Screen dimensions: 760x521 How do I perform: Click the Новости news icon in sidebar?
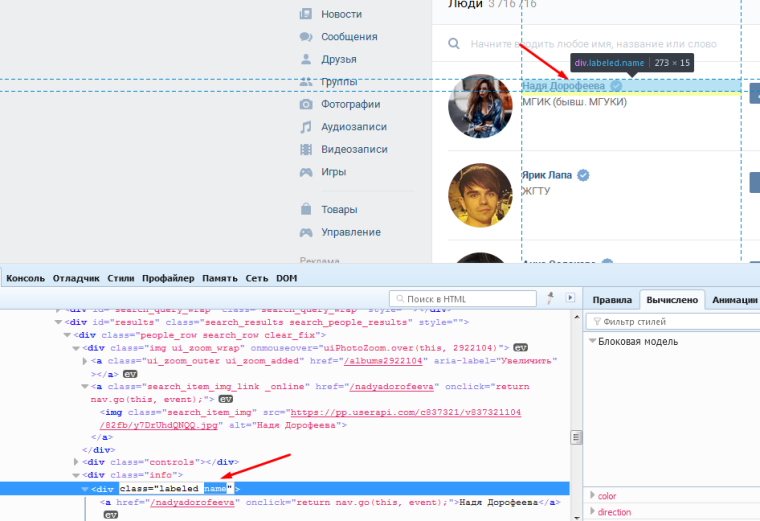click(307, 14)
